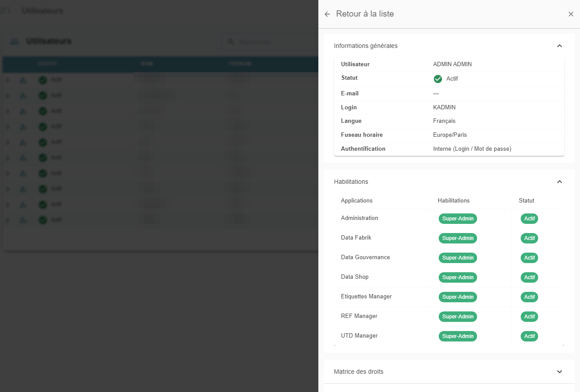Click the 'Applications' column header
The width and height of the screenshot is (580, 392).
(357, 201)
